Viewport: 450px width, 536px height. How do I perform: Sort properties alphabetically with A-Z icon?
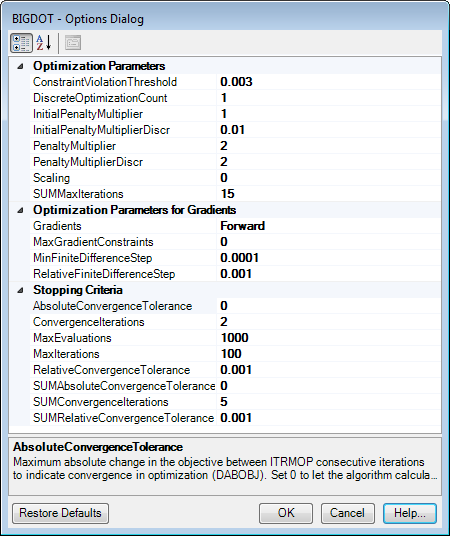pyautogui.click(x=44, y=43)
